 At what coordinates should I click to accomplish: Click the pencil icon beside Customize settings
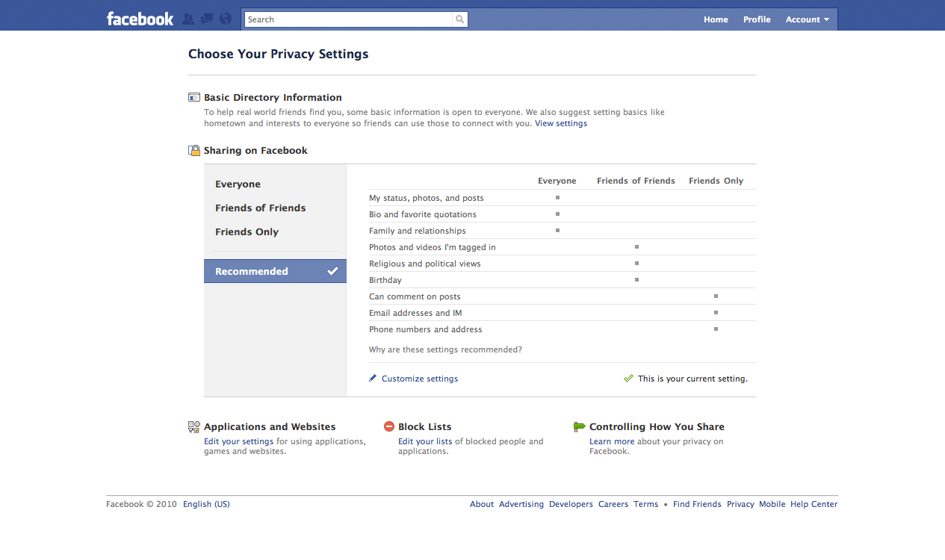pyautogui.click(x=373, y=379)
